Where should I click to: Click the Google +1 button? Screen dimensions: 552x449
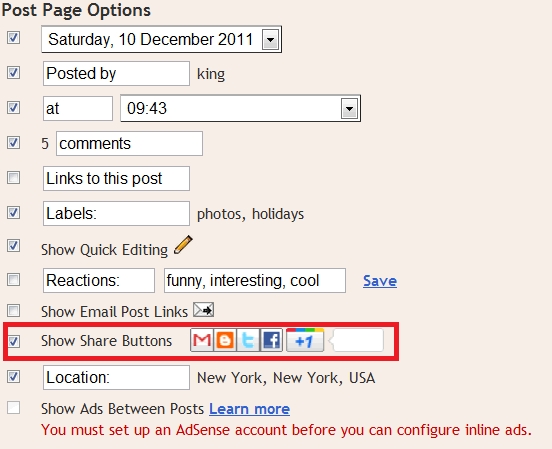tap(305, 340)
